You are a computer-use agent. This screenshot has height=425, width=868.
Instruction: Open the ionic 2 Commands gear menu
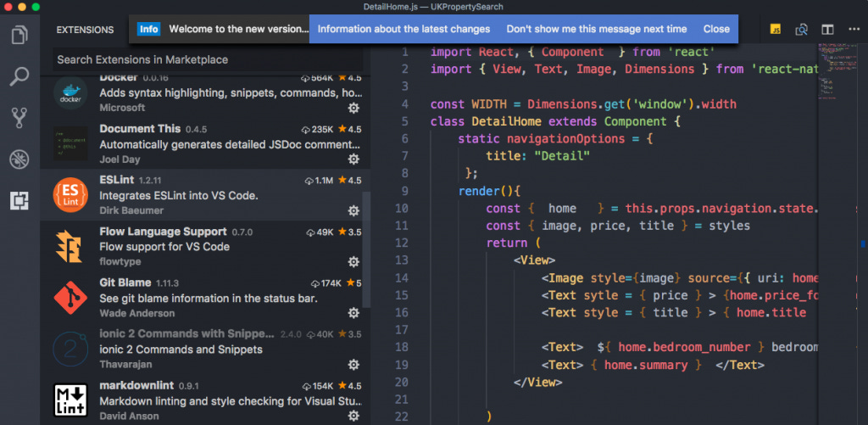point(353,364)
